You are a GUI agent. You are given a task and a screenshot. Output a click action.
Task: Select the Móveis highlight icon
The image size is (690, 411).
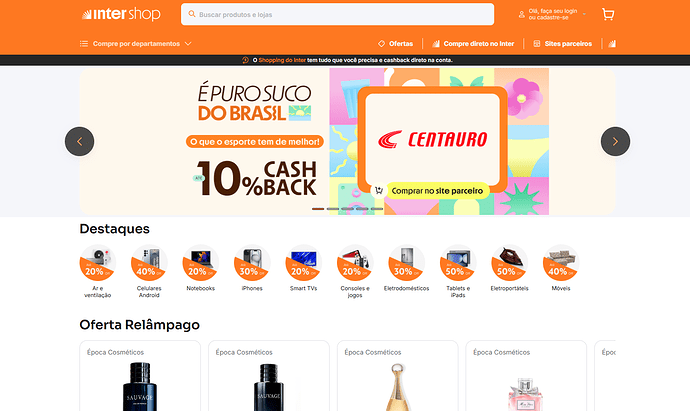coord(561,263)
